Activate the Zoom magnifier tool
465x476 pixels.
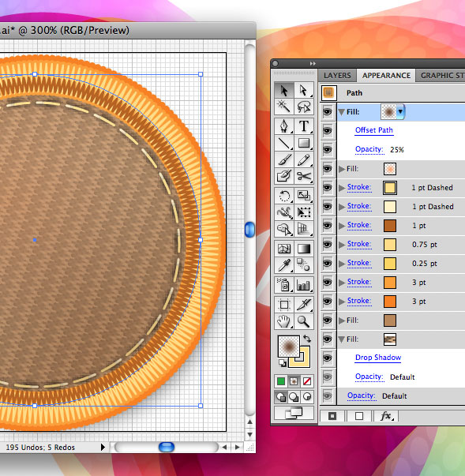coord(303,321)
